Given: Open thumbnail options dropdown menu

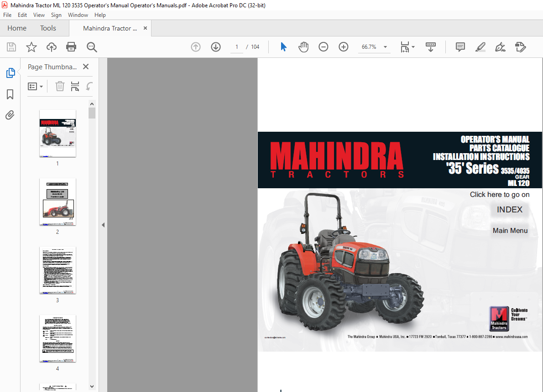Looking at the screenshot, I should [x=35, y=86].
